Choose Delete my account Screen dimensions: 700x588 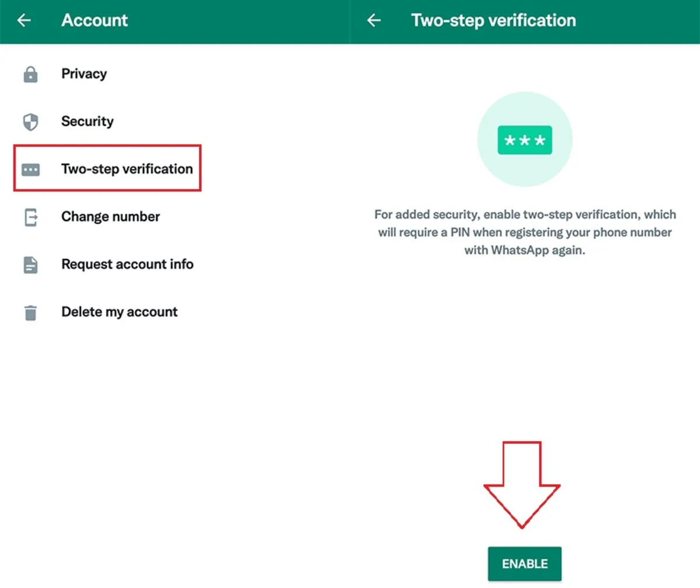(x=119, y=311)
